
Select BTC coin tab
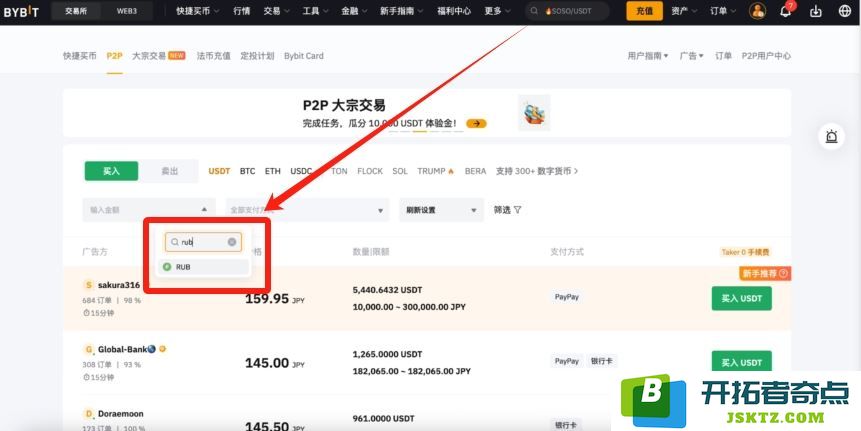coord(248,171)
